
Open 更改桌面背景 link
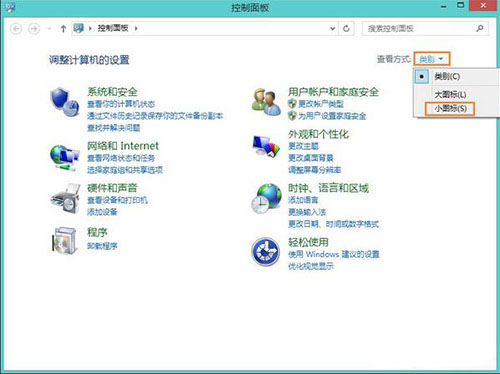click(x=311, y=158)
